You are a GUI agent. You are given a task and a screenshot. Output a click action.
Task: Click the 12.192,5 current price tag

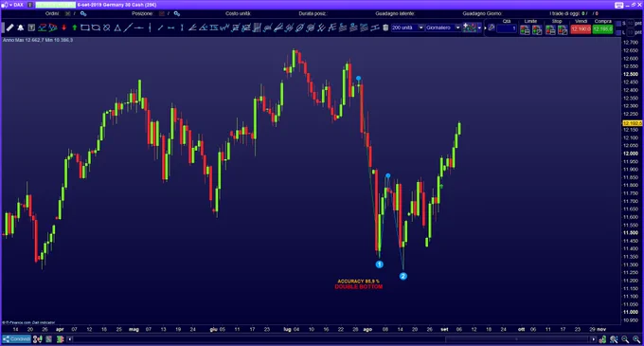632,123
